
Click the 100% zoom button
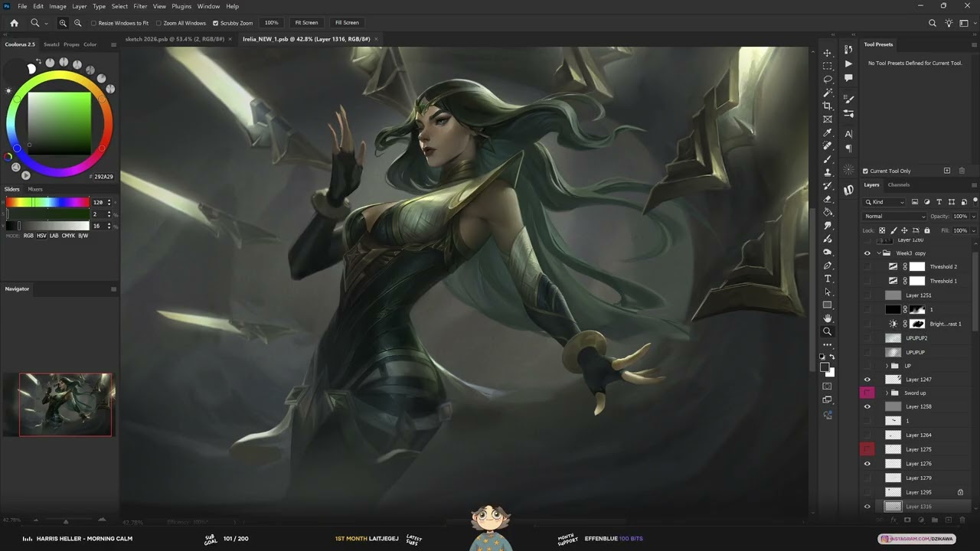tap(271, 23)
